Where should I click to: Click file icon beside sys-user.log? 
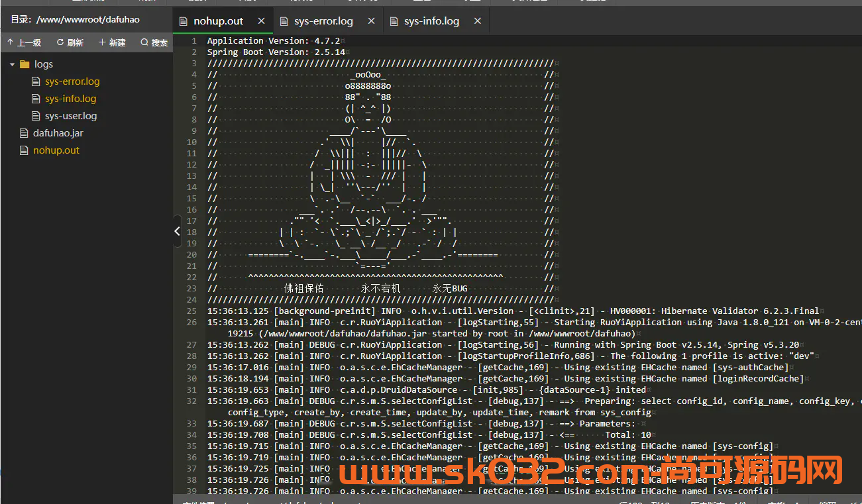pos(36,116)
